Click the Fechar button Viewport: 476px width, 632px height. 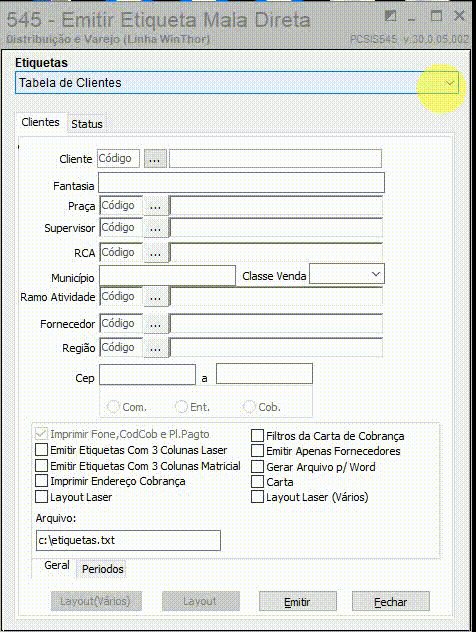pos(391,602)
